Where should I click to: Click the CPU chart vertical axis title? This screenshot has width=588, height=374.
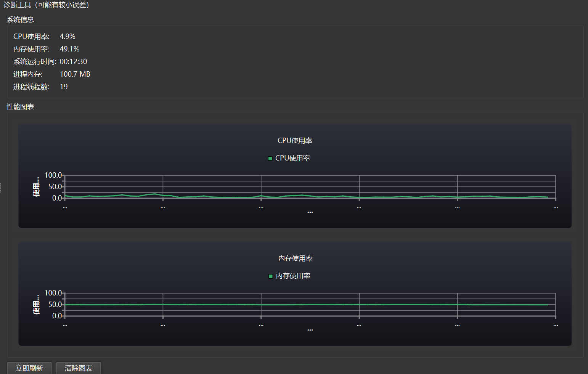coord(36,187)
